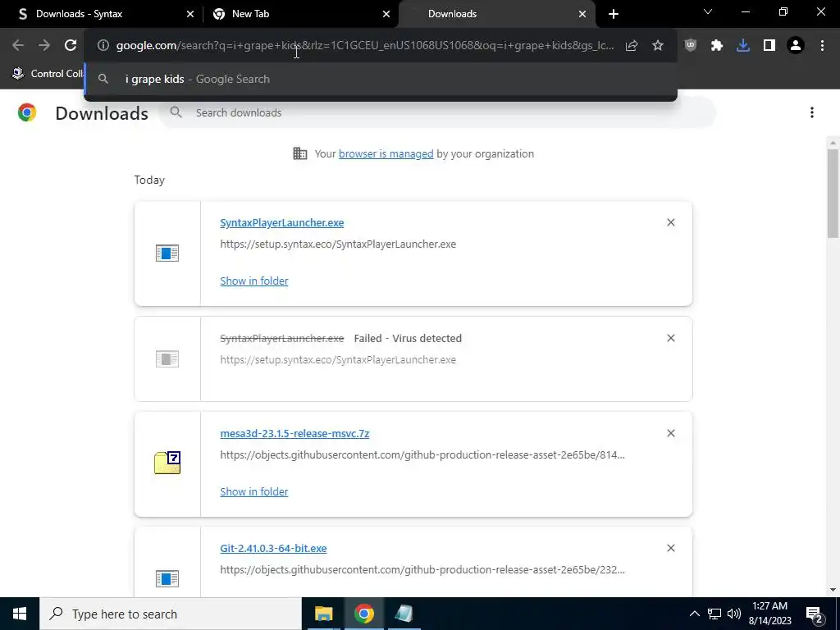840x630 pixels.
Task: Toggle the browser side panel icon
Action: tap(769, 46)
